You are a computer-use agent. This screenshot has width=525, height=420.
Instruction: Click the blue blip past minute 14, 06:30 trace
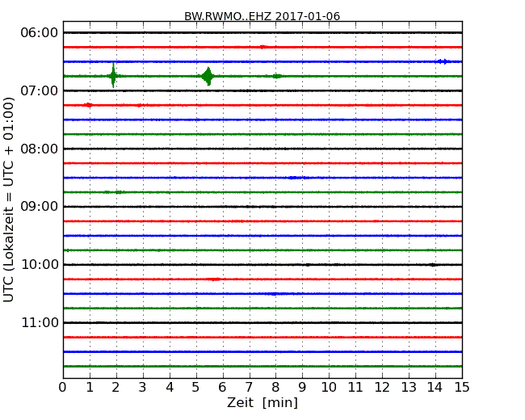[443, 61]
